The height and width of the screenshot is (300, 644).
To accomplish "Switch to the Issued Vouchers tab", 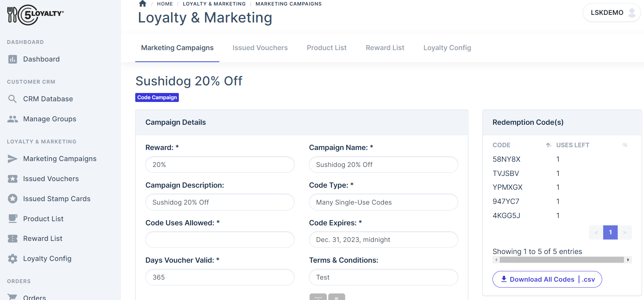I will click(260, 48).
